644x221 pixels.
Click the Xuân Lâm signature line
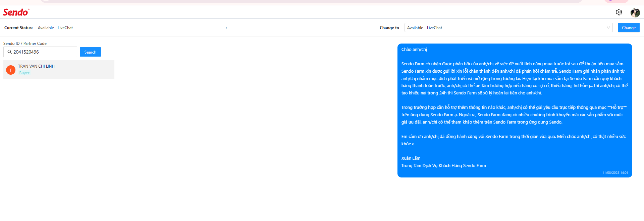pyautogui.click(x=411, y=158)
